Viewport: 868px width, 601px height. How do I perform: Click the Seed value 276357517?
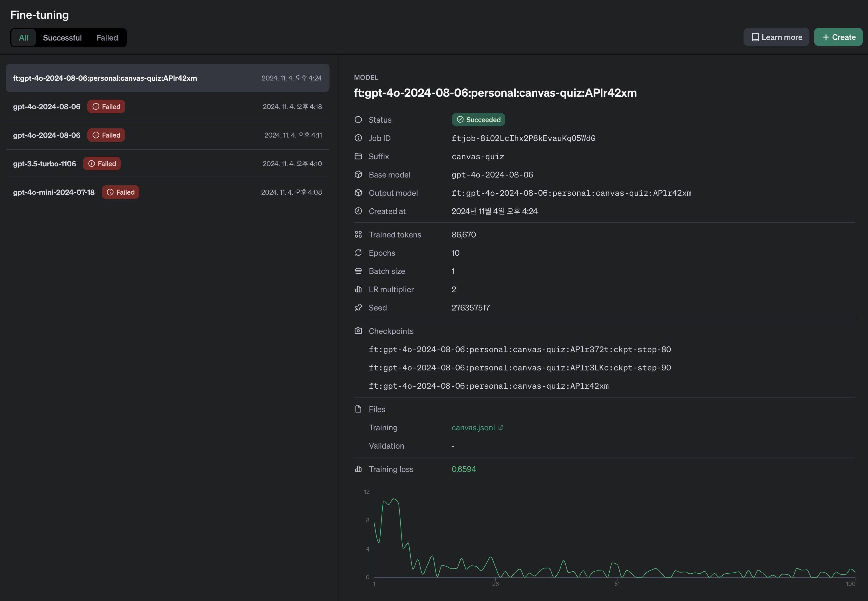(471, 308)
